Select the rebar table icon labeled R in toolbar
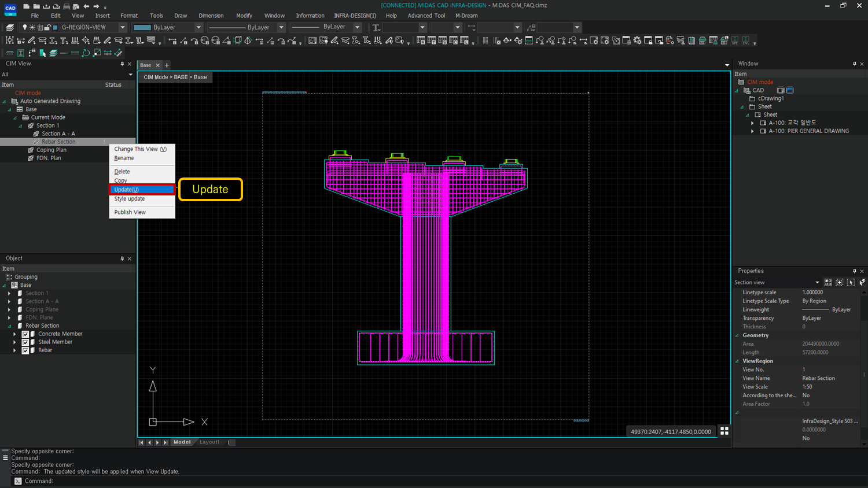Image resolution: width=868 pixels, height=488 pixels. tap(421, 40)
